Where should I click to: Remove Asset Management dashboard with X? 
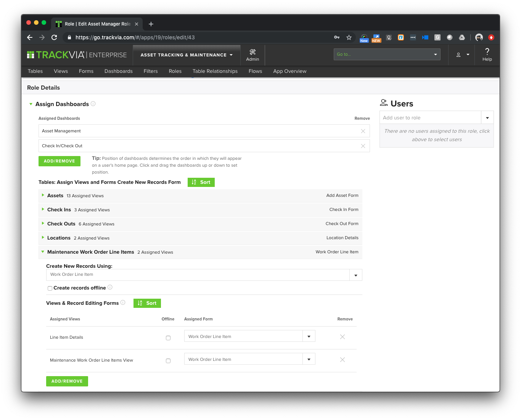363,131
